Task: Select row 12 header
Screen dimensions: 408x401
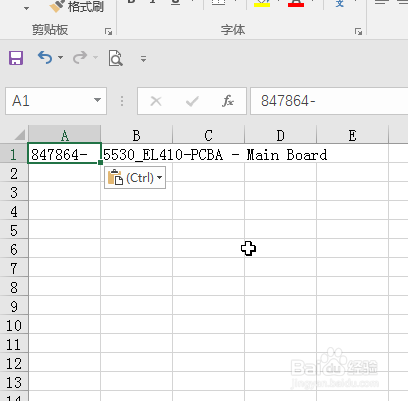Action: (x=14, y=363)
